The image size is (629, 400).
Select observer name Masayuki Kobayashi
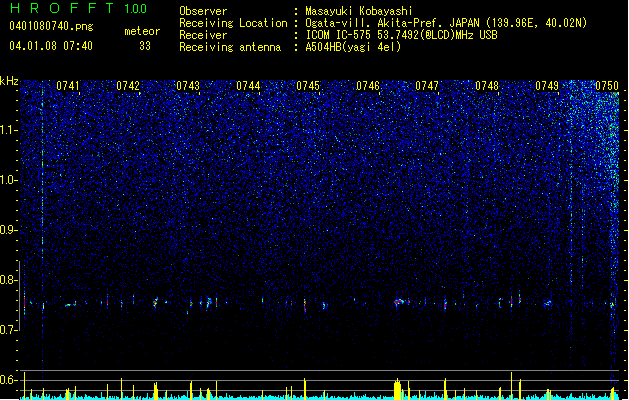(359, 11)
